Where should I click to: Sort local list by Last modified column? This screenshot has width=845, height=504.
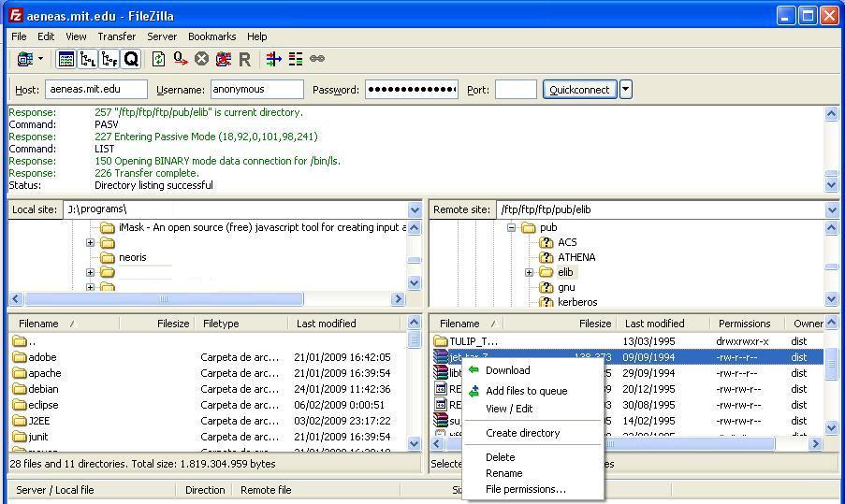(x=345, y=324)
